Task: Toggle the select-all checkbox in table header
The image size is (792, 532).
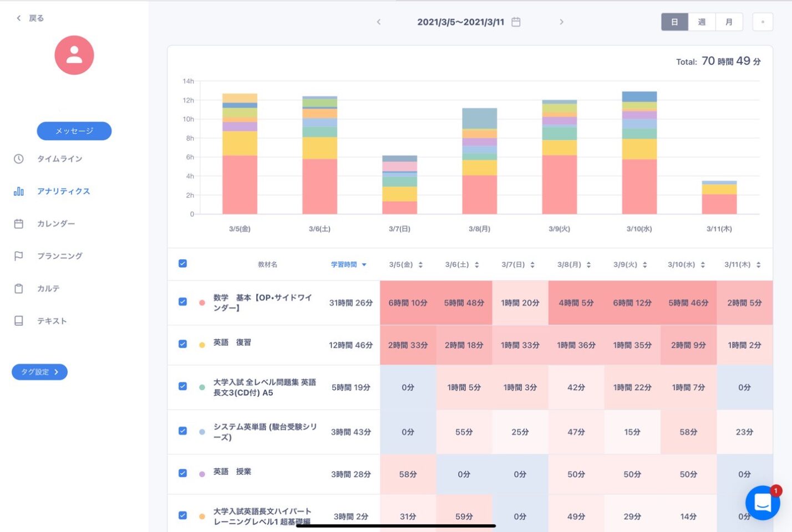Action: click(x=182, y=264)
